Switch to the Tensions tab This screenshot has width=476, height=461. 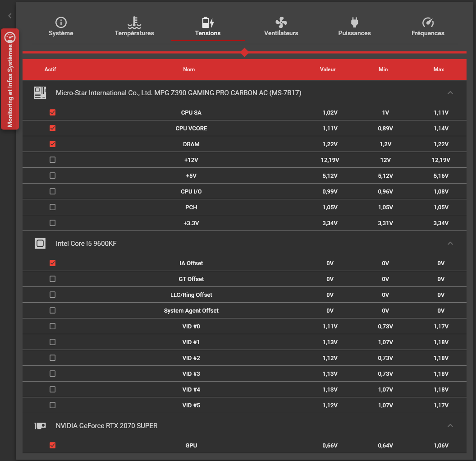[x=208, y=28]
